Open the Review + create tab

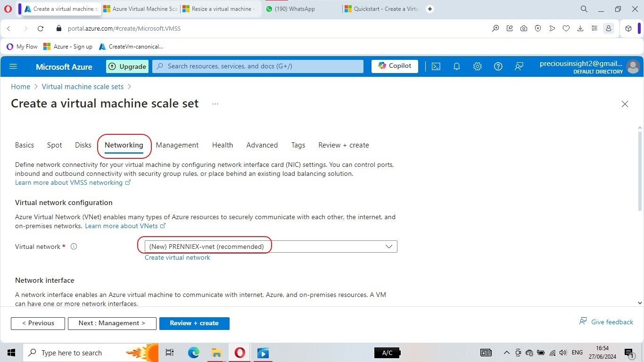(x=344, y=145)
